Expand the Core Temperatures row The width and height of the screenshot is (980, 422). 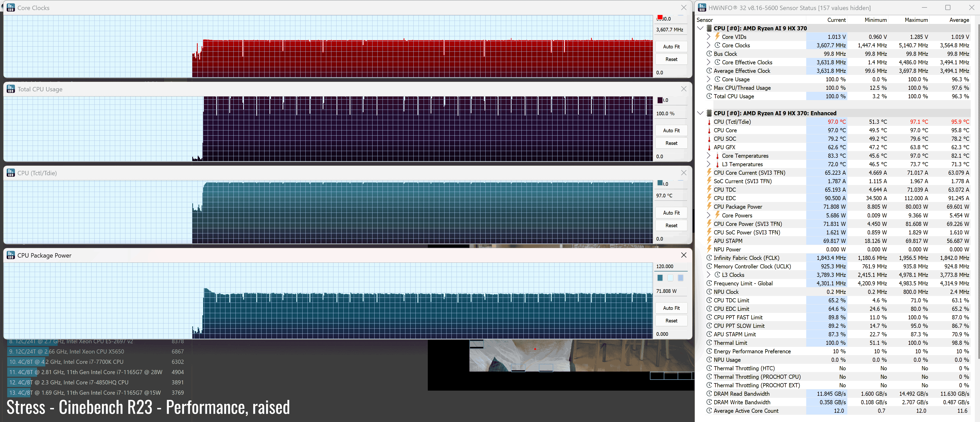(x=708, y=156)
